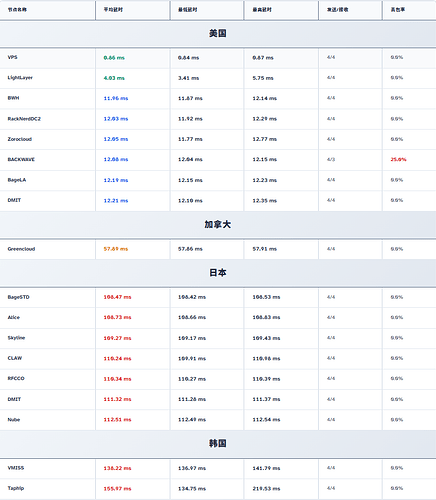This screenshot has height=500, width=436.
Task: Click the Zorocloud node name
Action: pyautogui.click(x=20, y=139)
